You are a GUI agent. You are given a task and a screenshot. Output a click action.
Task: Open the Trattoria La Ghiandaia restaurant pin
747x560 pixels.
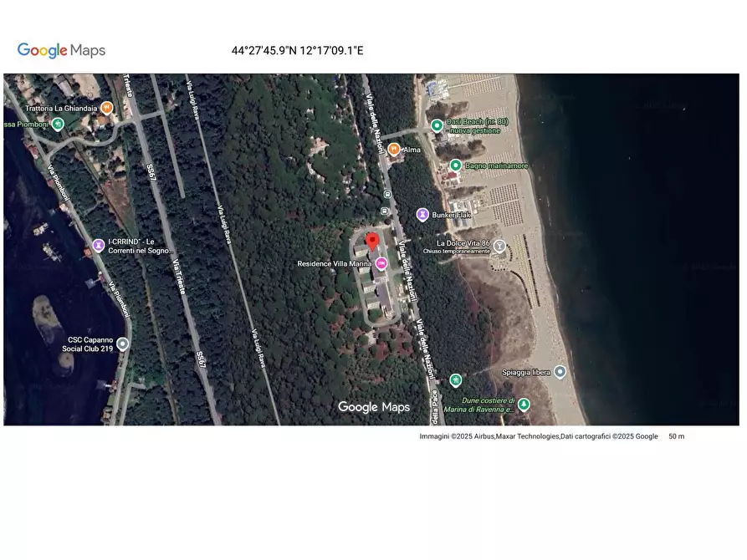[x=107, y=108]
